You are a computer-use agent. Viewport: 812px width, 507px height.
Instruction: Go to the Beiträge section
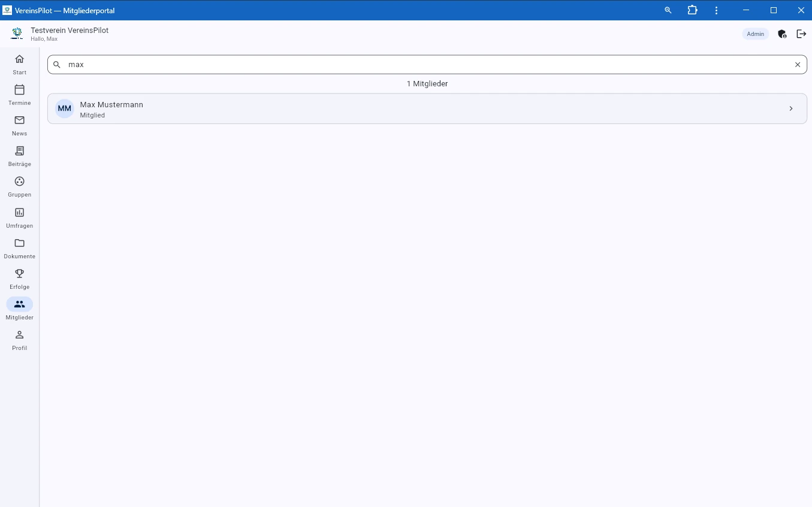(19, 156)
